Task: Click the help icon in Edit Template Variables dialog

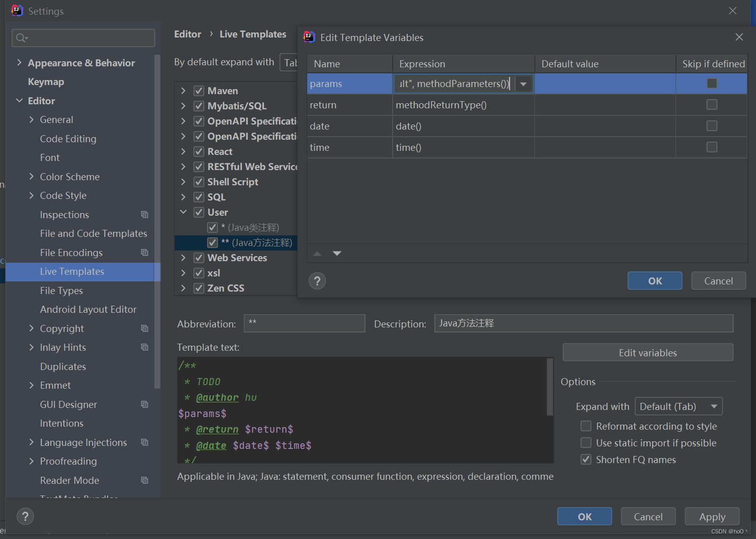Action: tap(317, 281)
